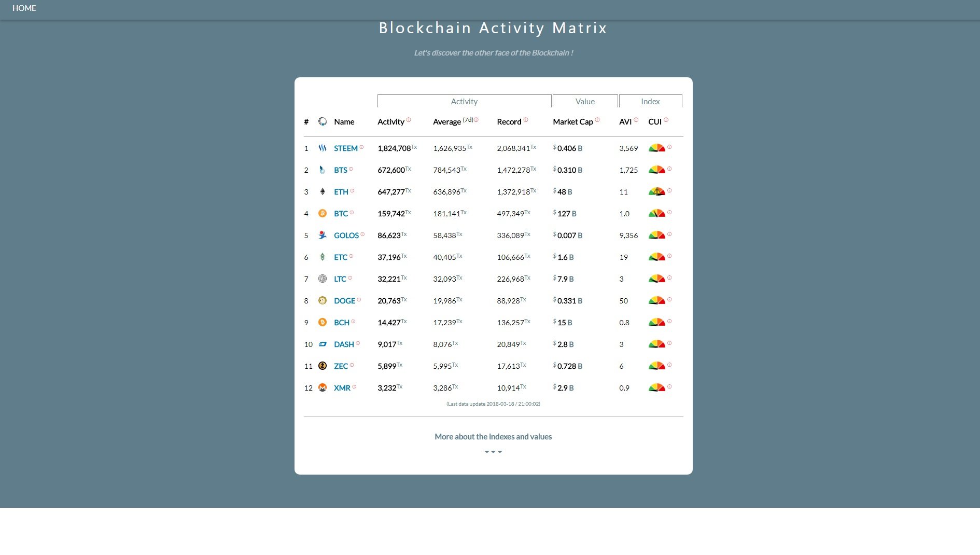This screenshot has height=555, width=980.
Task: Select the Value group header tab
Action: point(585,101)
